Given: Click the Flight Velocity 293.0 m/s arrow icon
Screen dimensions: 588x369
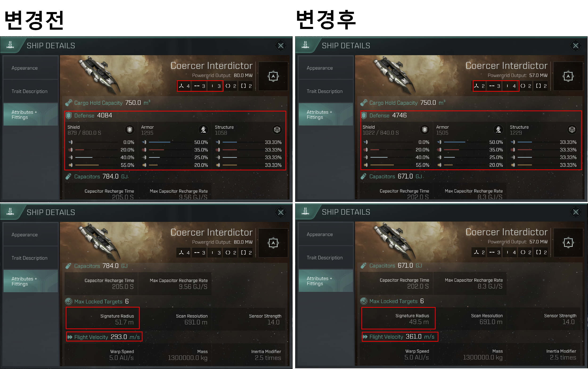Looking at the screenshot, I should tap(70, 337).
